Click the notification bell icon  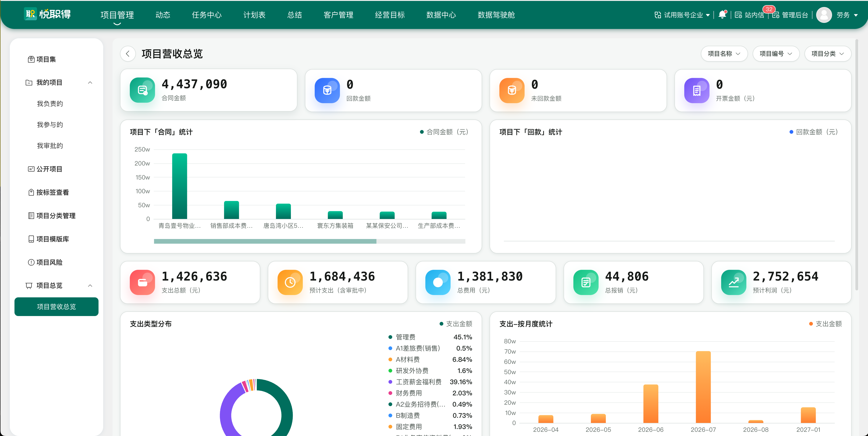pyautogui.click(x=722, y=15)
